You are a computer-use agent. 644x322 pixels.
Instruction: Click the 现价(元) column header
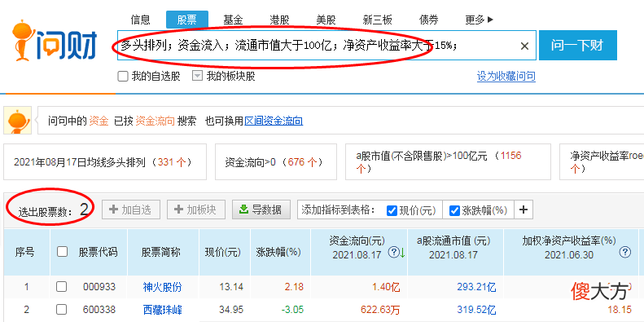pos(223,252)
